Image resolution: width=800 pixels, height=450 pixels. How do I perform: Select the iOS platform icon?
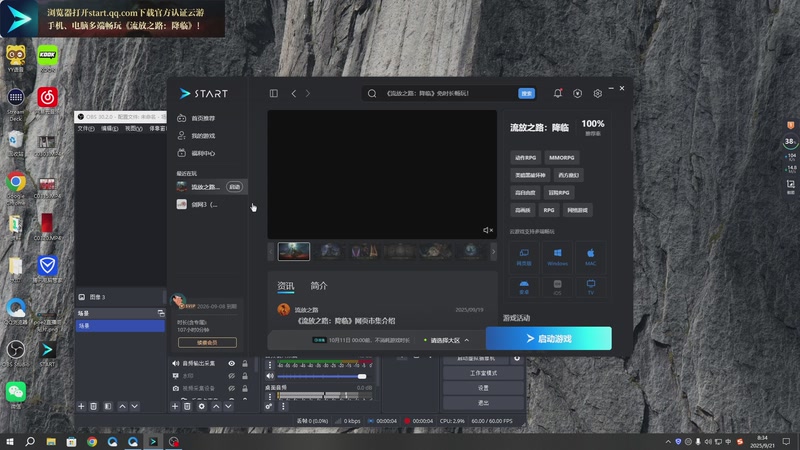pyautogui.click(x=557, y=287)
